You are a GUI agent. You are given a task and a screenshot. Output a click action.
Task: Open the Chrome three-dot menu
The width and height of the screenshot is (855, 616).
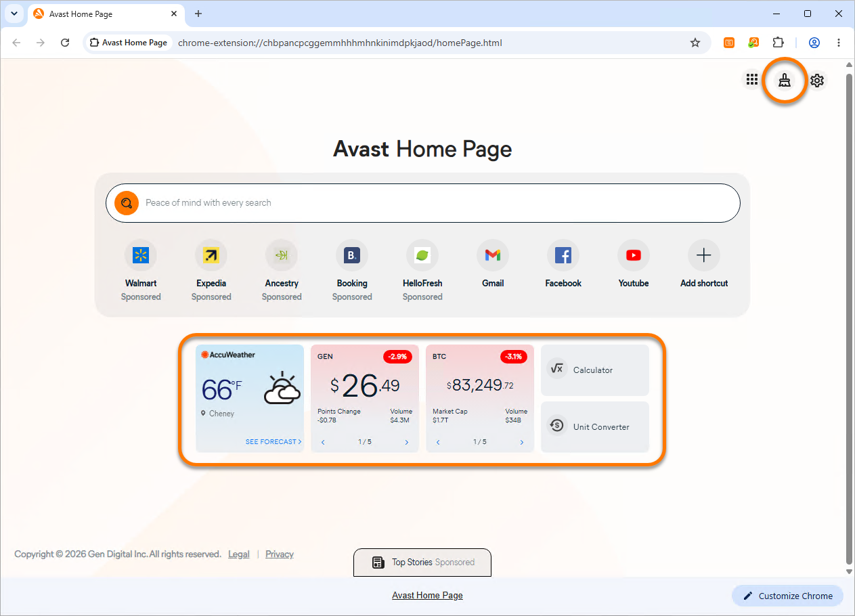coord(839,43)
